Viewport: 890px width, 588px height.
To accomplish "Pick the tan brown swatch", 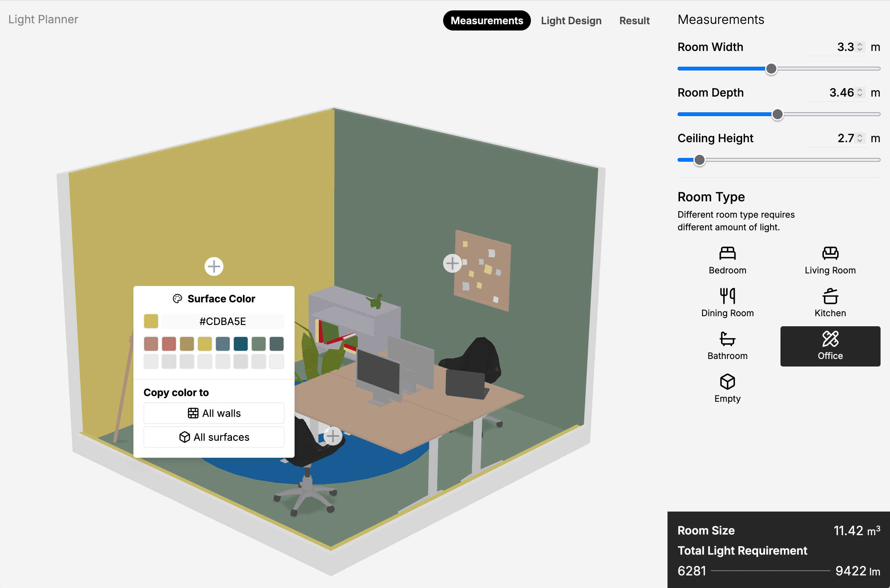I will [x=187, y=344].
